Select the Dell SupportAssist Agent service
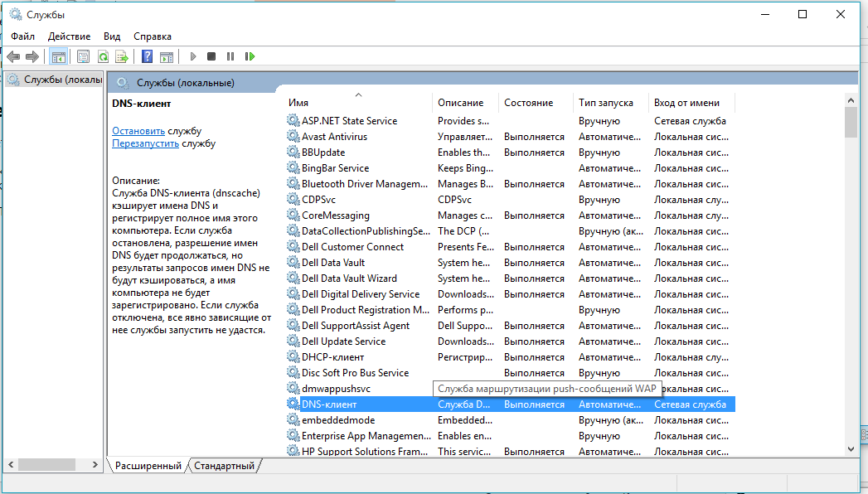This screenshot has height=494, width=868. click(356, 325)
